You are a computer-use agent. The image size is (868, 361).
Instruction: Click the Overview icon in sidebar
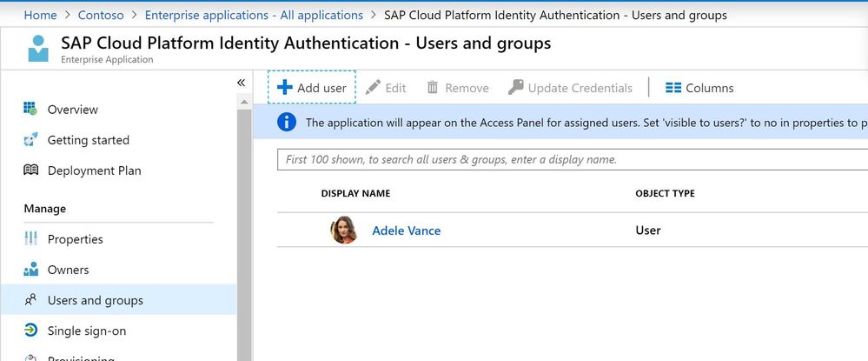[x=30, y=110]
